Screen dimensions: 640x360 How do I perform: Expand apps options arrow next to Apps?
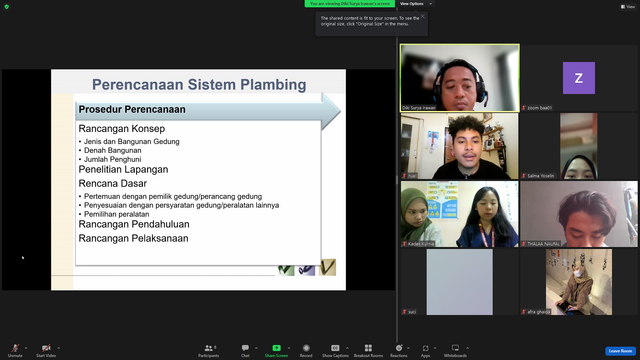pyautogui.click(x=435, y=348)
